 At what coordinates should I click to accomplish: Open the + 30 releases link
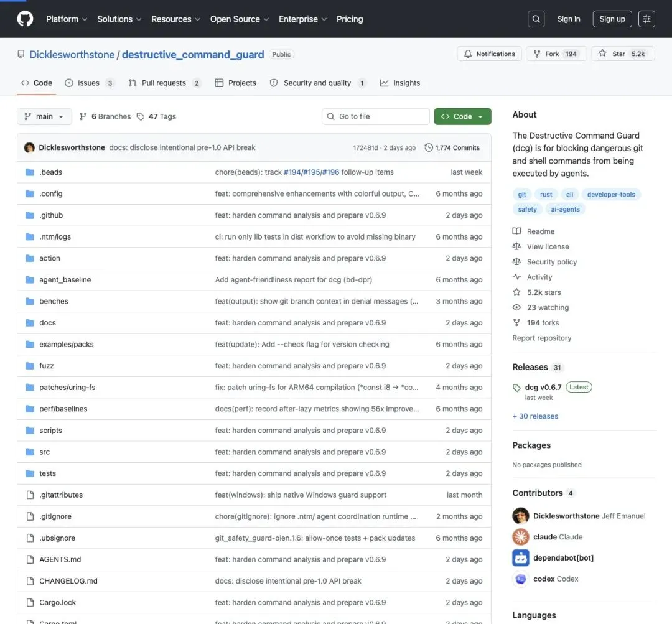(x=535, y=416)
